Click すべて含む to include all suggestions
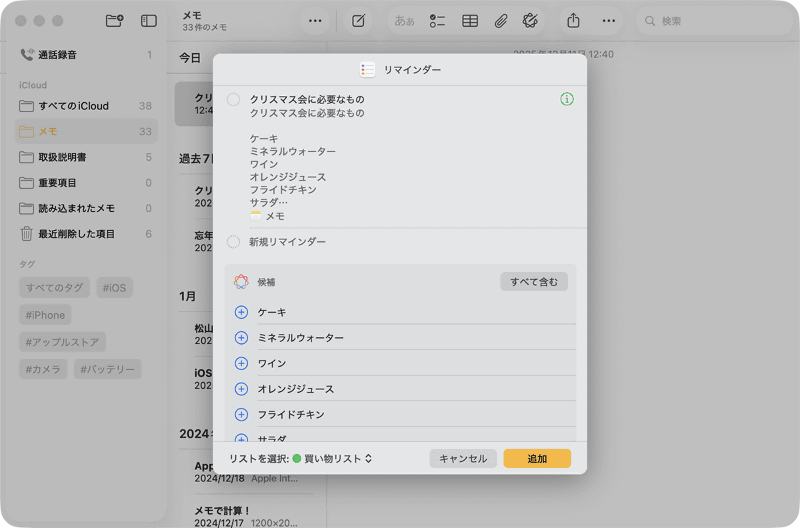 (x=534, y=282)
